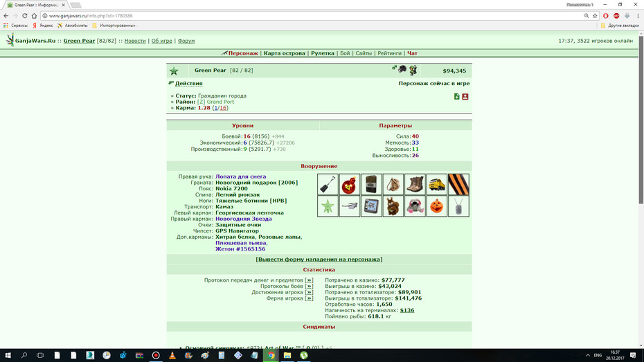Image resolution: width=644 pixels, height=362 pixels.
Task: Click the plush pumpkin item icon
Action: point(436,206)
